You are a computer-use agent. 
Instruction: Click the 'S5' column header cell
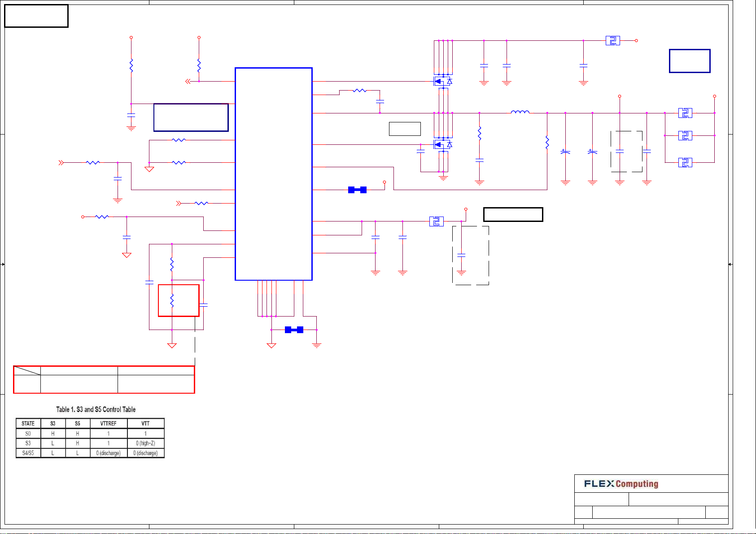(78, 423)
